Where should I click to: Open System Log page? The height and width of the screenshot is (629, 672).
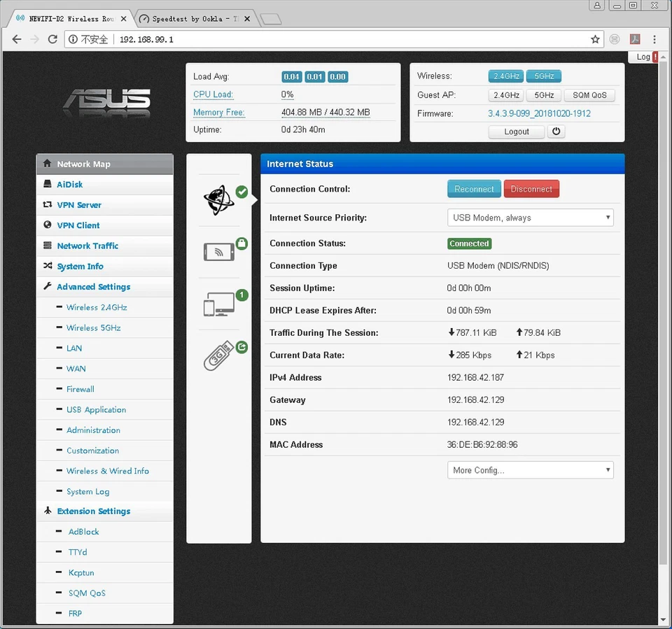[x=105, y=491]
